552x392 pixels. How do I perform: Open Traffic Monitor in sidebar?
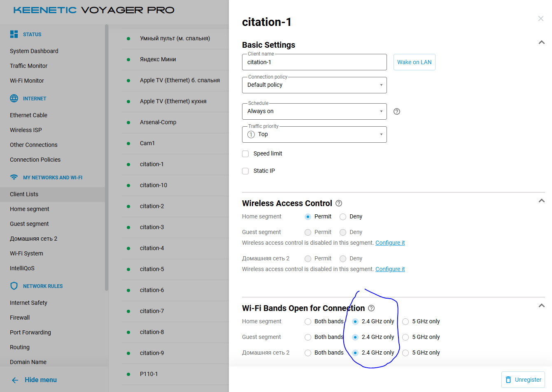pyautogui.click(x=29, y=66)
